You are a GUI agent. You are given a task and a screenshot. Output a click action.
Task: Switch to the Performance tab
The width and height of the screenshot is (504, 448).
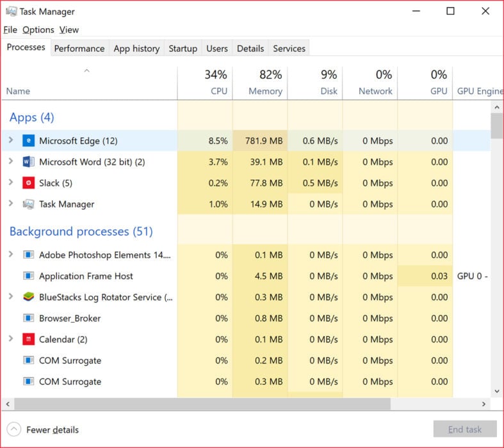point(79,49)
